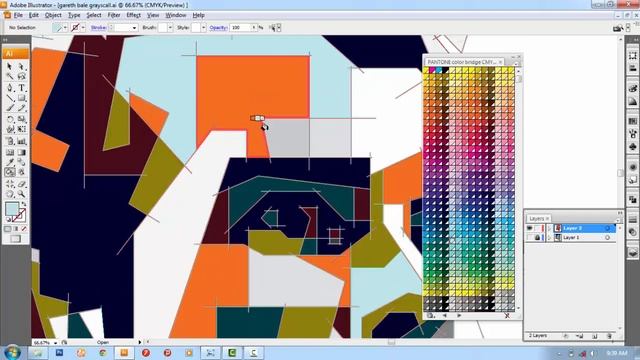640x360 pixels.
Task: Select the Lasso tool
Action: click(x=21, y=77)
